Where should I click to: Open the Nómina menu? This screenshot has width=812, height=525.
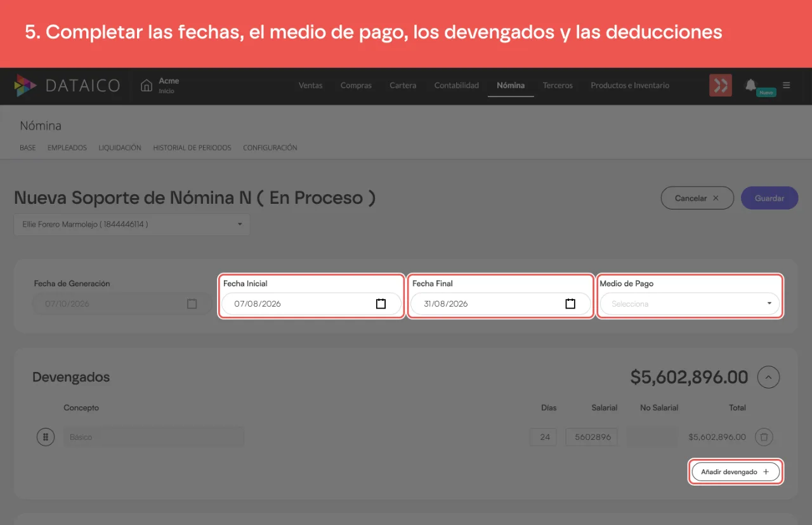511,85
